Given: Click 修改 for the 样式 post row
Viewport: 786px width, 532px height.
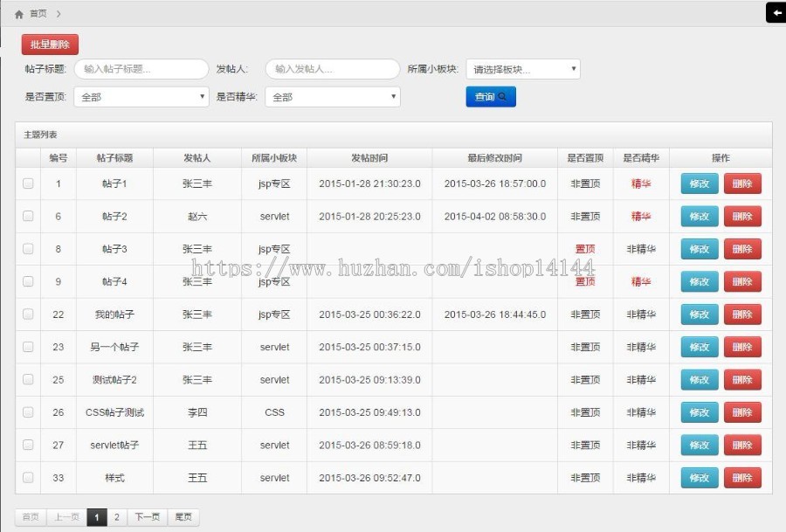Looking at the screenshot, I should coord(698,478).
